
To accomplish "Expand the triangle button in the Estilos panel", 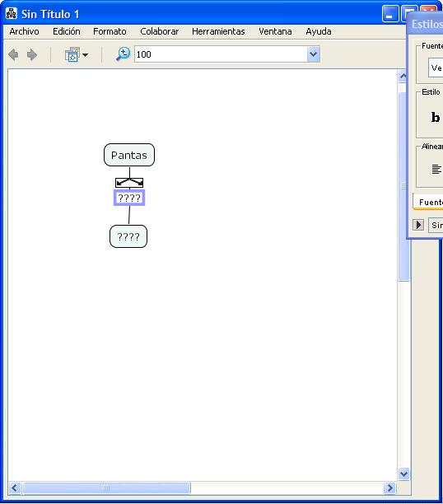I will tap(418, 225).
